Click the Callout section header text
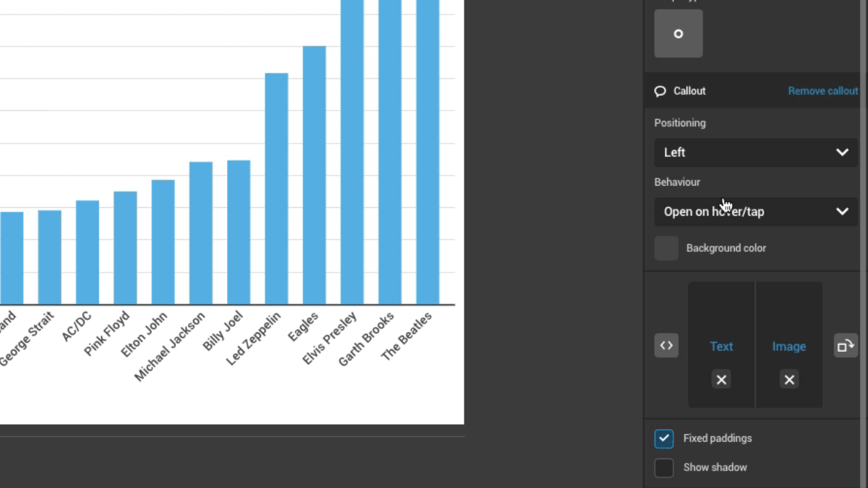Image resolution: width=868 pixels, height=488 pixels. 690,91
